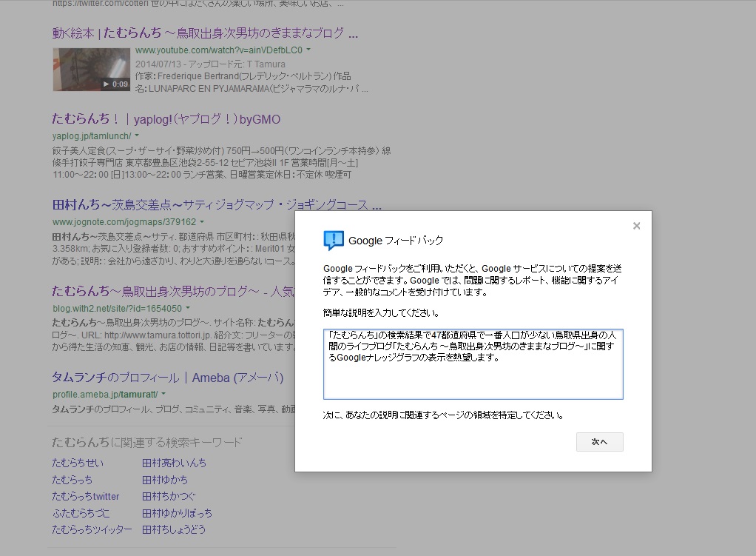Image resolution: width=756 pixels, height=556 pixels.
Task: Open the 動く絵本 | たむらんち result link
Action: [x=205, y=33]
